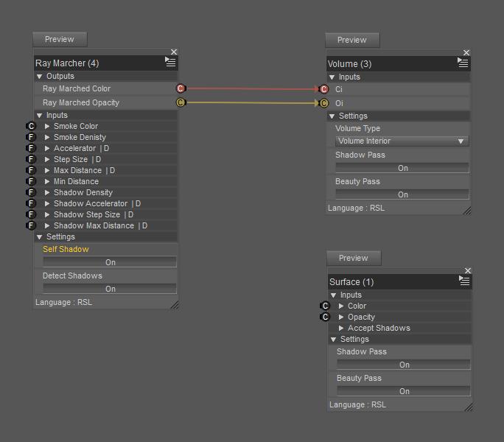Click the Smoke Color input connector
The image size is (504, 442).
(x=31, y=126)
